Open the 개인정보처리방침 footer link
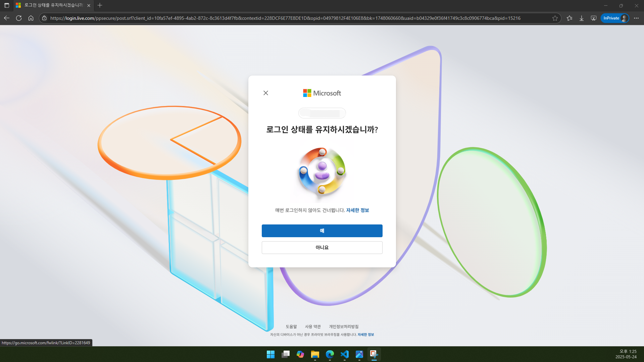This screenshot has width=644, height=362. (x=344, y=326)
